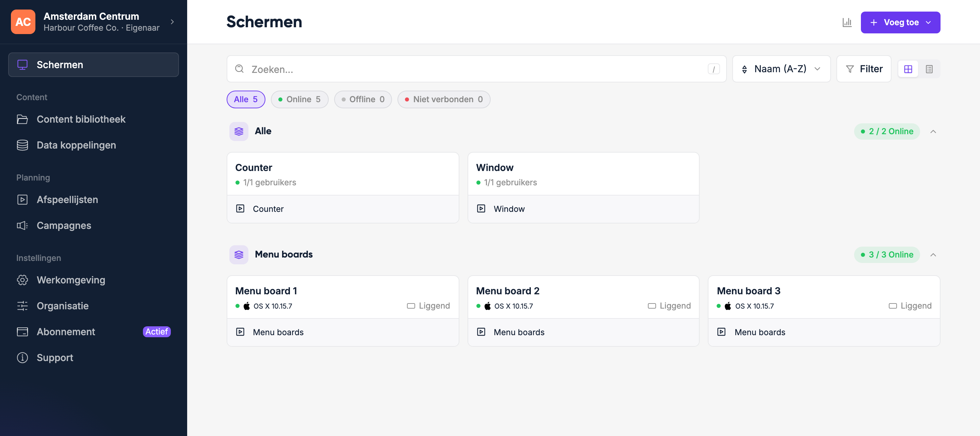Collapse the Menu boards group chevron

click(x=933, y=255)
